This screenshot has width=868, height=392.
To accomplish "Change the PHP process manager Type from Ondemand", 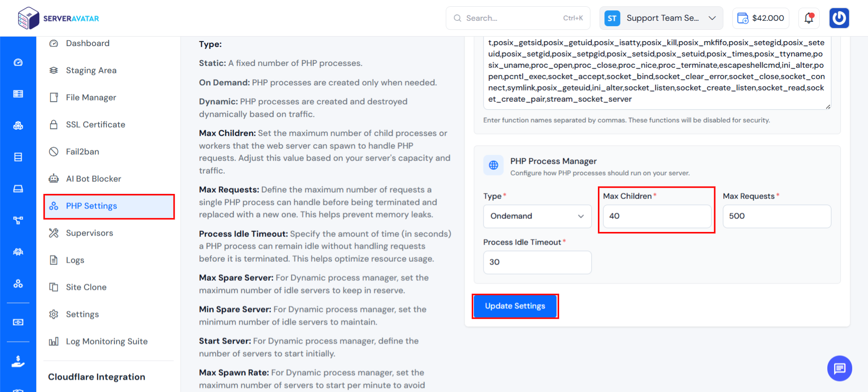I will pos(537,216).
